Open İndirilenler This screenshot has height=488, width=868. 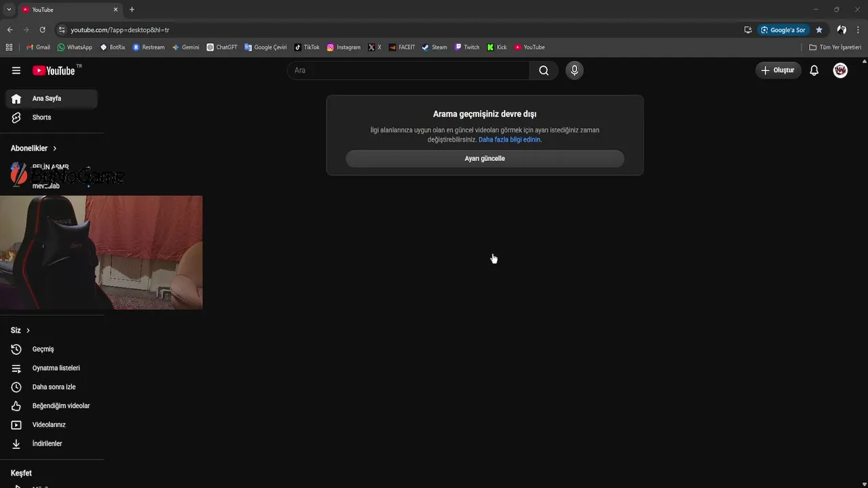tap(52, 444)
